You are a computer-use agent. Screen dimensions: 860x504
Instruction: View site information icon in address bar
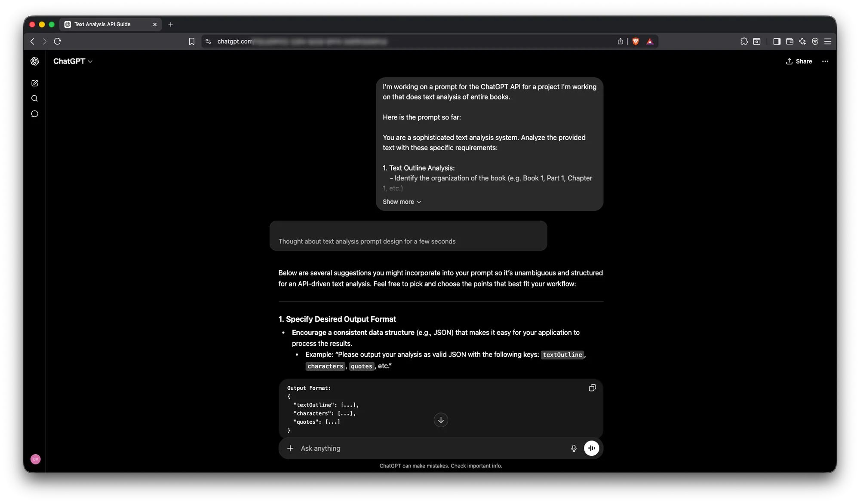(209, 41)
